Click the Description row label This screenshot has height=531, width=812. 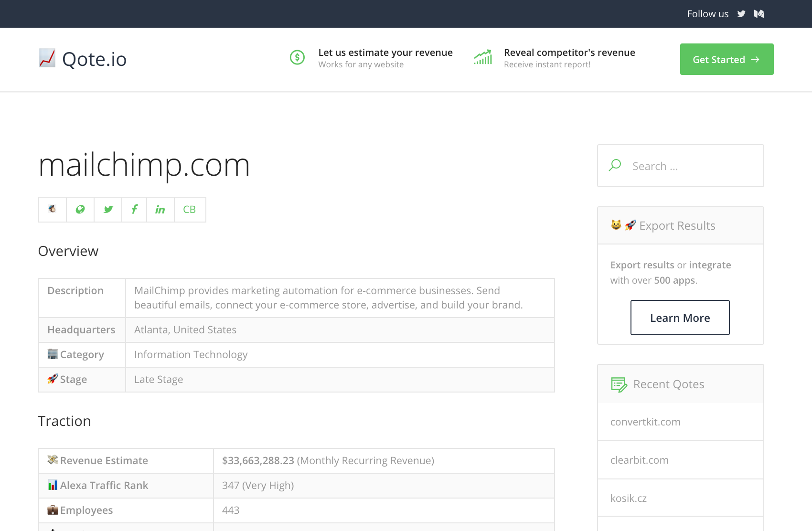tap(75, 291)
